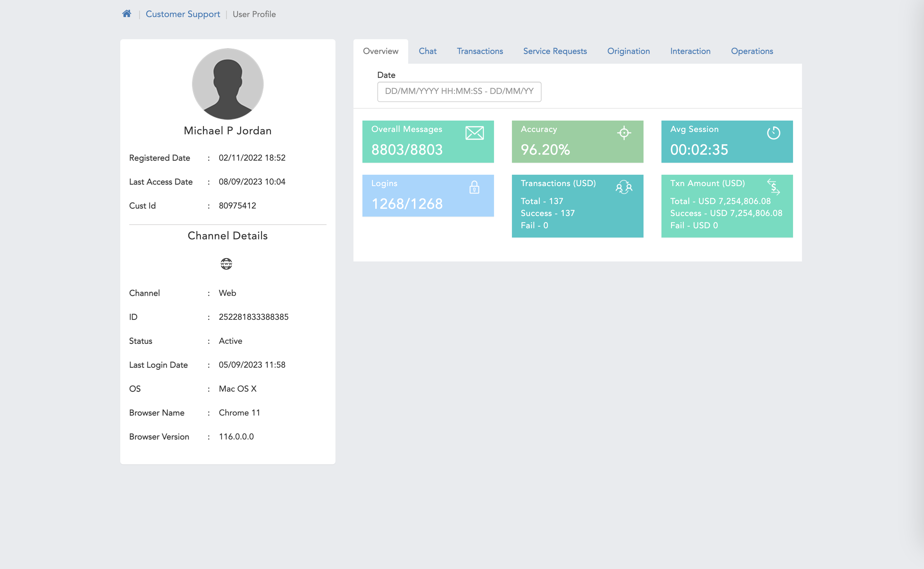Click the Channel Details heading

click(x=228, y=235)
